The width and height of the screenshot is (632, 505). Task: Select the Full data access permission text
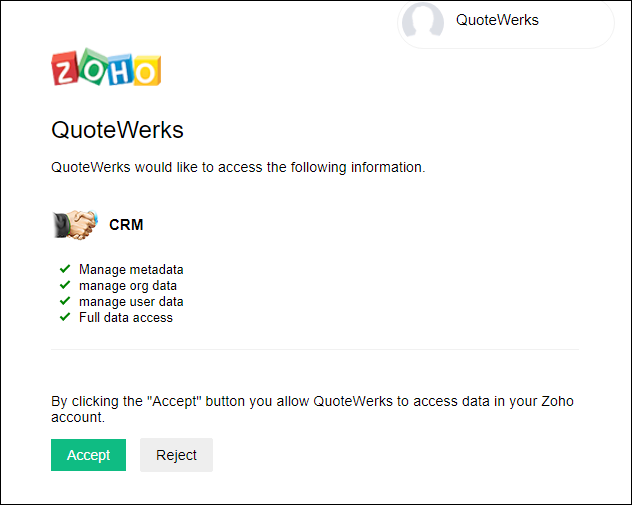tap(126, 317)
